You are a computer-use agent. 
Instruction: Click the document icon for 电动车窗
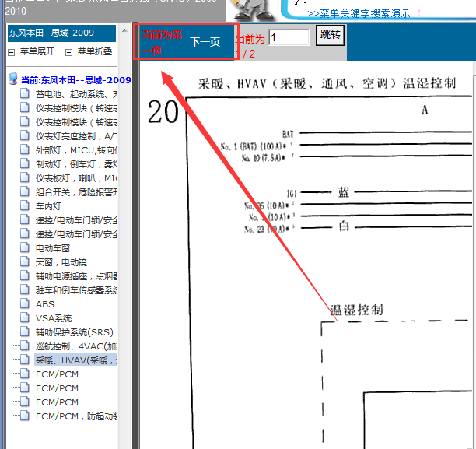click(25, 247)
